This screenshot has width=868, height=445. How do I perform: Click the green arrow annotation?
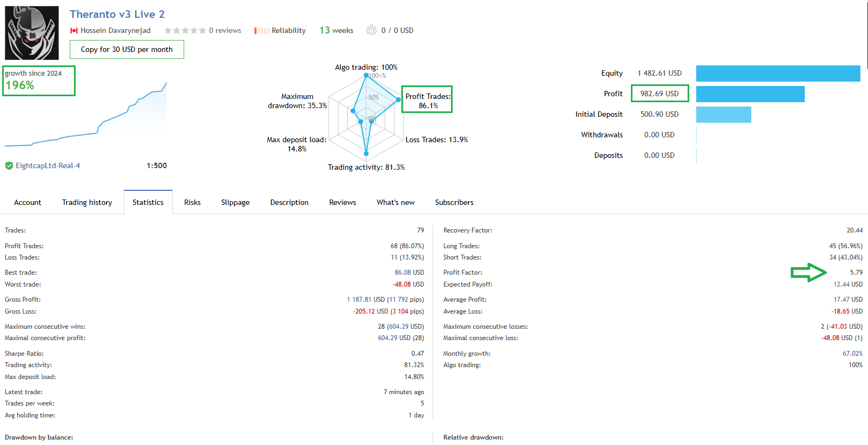point(809,273)
